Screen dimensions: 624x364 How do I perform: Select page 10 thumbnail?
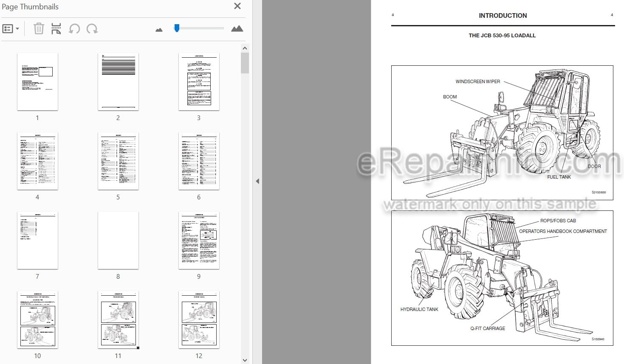point(37,319)
